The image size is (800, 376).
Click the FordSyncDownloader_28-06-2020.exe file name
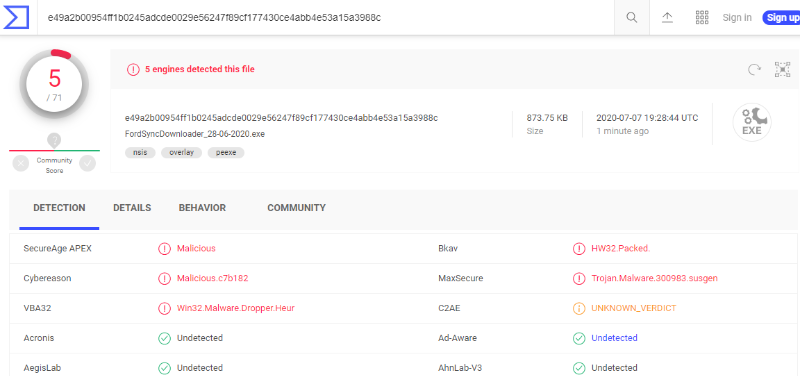(x=195, y=134)
